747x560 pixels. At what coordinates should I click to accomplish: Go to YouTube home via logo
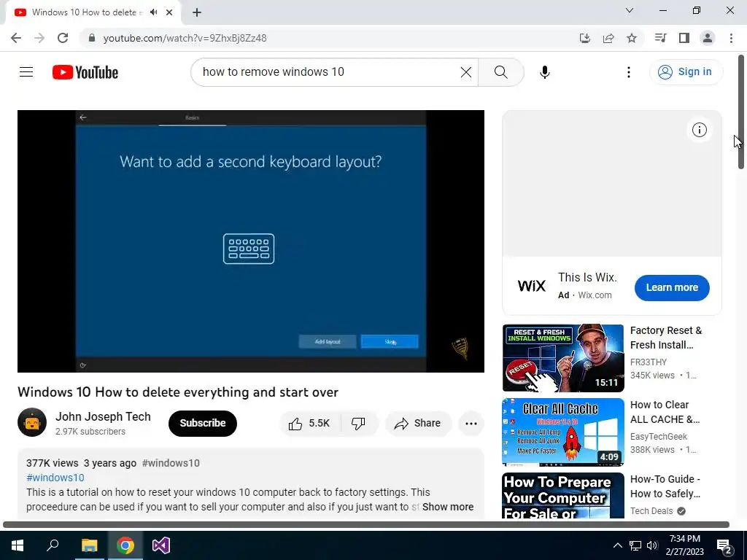pyautogui.click(x=85, y=72)
